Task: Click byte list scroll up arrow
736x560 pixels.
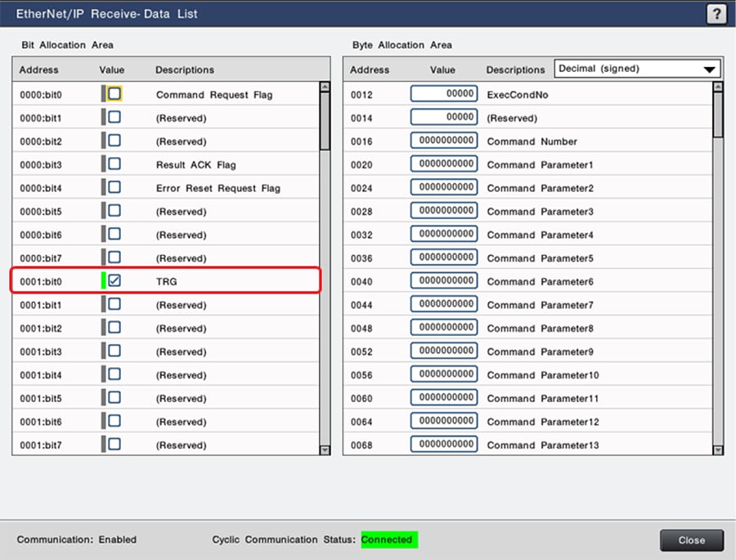Action: tap(718, 87)
